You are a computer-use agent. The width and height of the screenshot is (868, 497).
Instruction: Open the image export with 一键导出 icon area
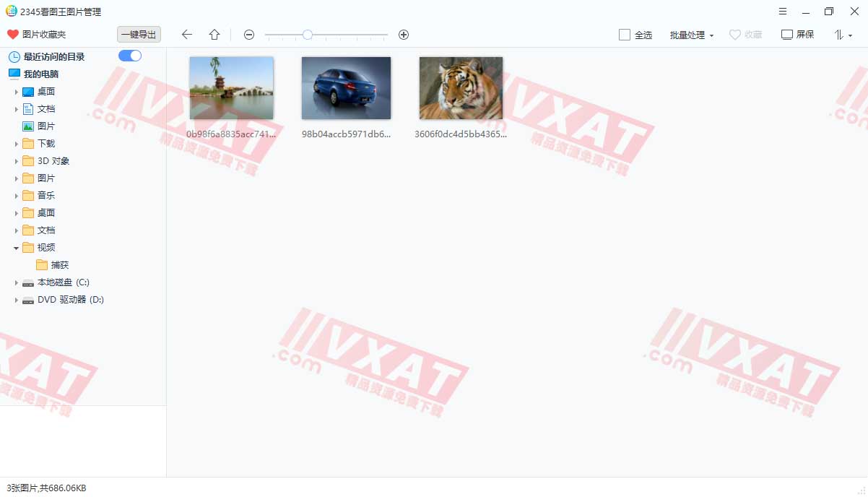pyautogui.click(x=138, y=34)
